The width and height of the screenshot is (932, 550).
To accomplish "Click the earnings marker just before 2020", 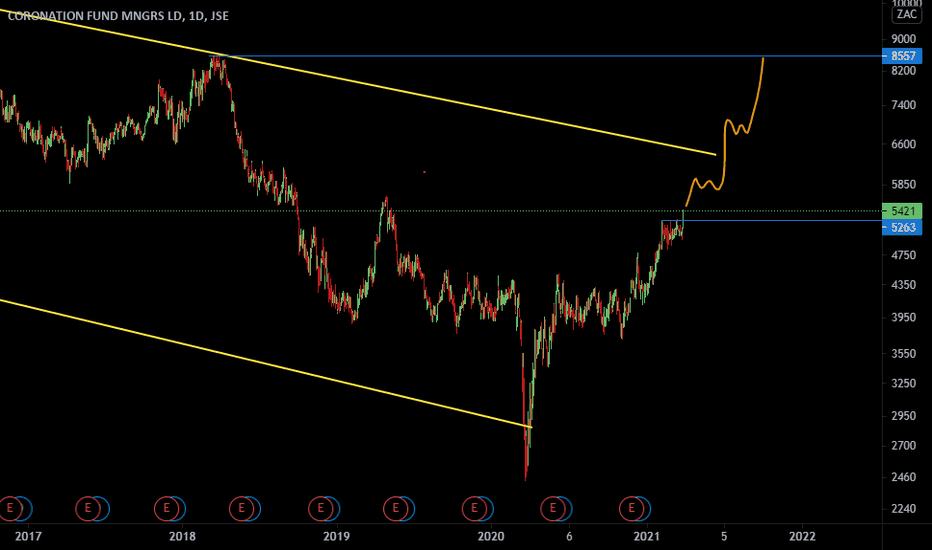I will point(474,508).
